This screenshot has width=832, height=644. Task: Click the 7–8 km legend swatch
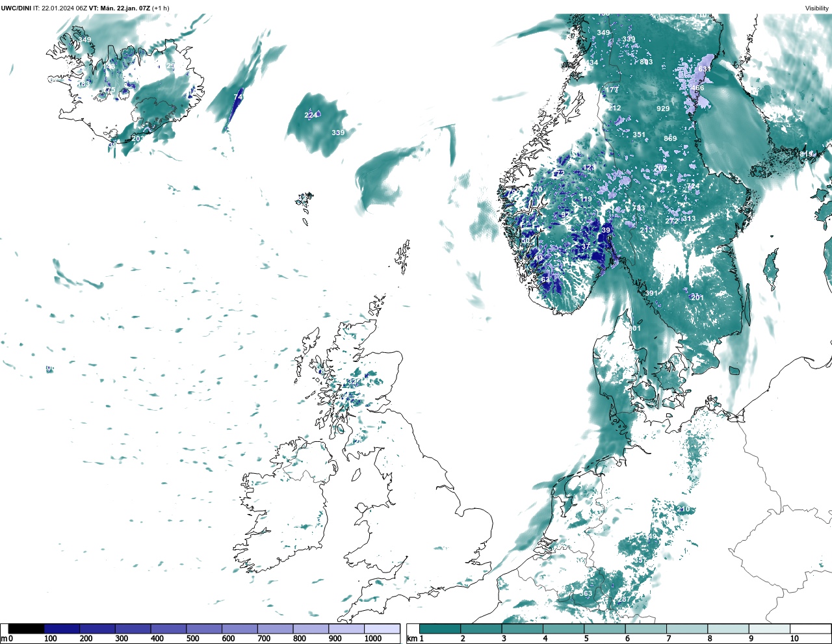tap(687, 629)
